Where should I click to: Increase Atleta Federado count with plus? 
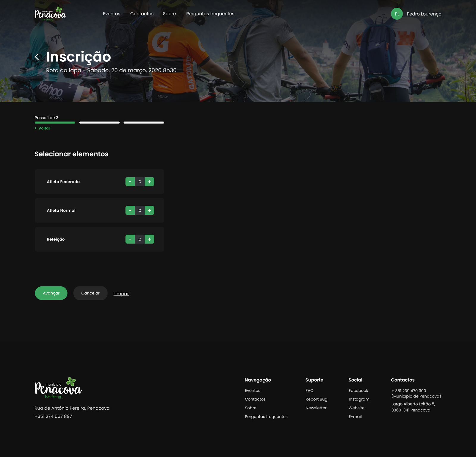coord(149,182)
